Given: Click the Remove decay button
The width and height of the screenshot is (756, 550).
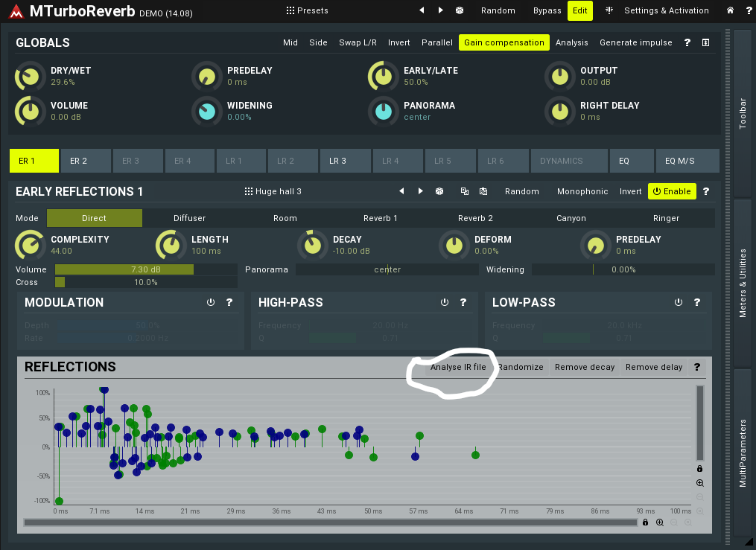Looking at the screenshot, I should pos(585,367).
